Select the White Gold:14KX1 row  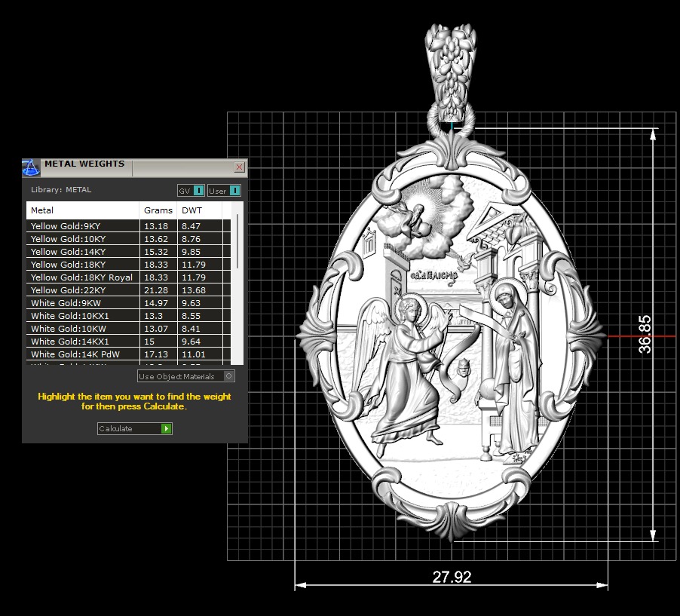tap(128, 342)
